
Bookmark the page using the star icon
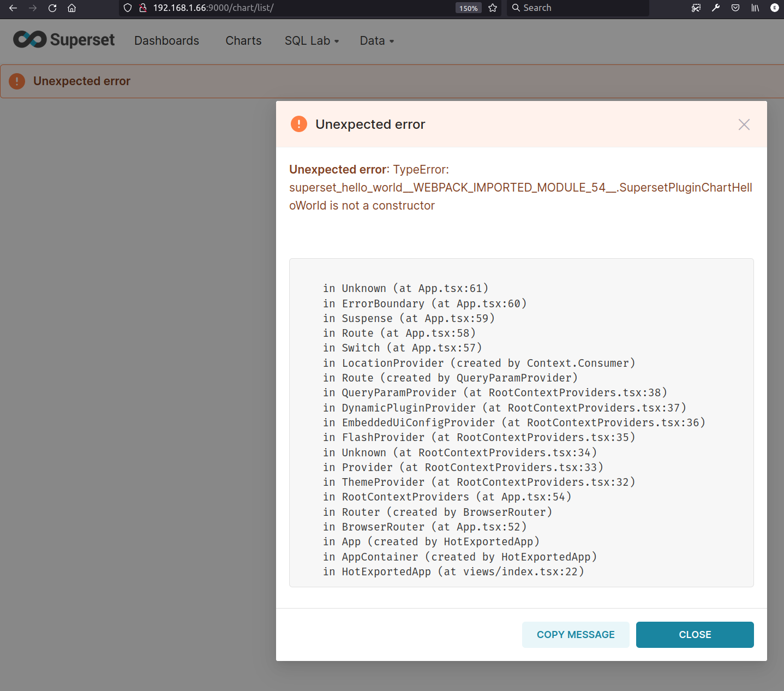[492, 8]
